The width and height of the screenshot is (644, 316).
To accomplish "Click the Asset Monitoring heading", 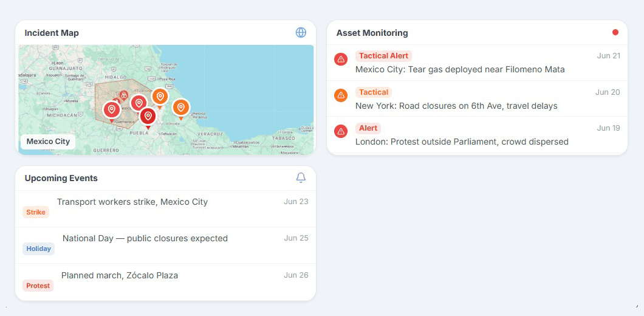I will coord(372,33).
